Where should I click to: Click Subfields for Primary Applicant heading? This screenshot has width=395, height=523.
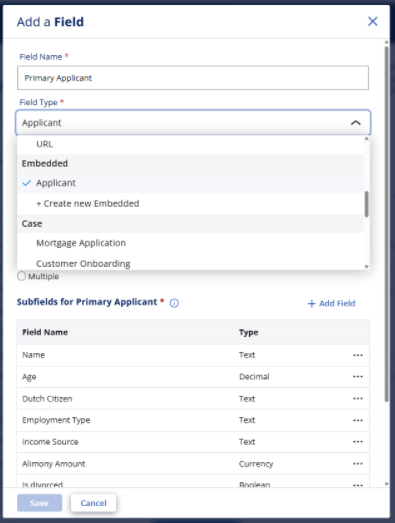[87, 302]
